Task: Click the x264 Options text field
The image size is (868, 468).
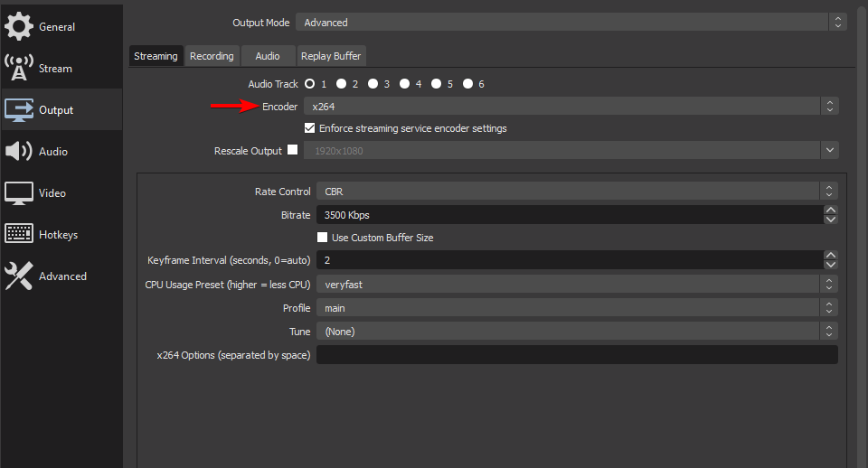Action: (x=577, y=354)
